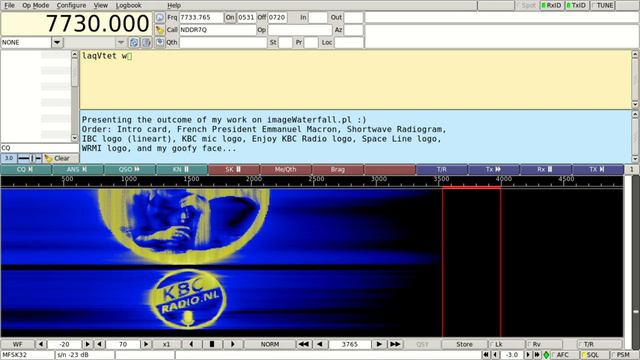Screen dimensions: 640x360
Task: Enable the Rv reverse checkbox
Action: pyautogui.click(x=544, y=344)
